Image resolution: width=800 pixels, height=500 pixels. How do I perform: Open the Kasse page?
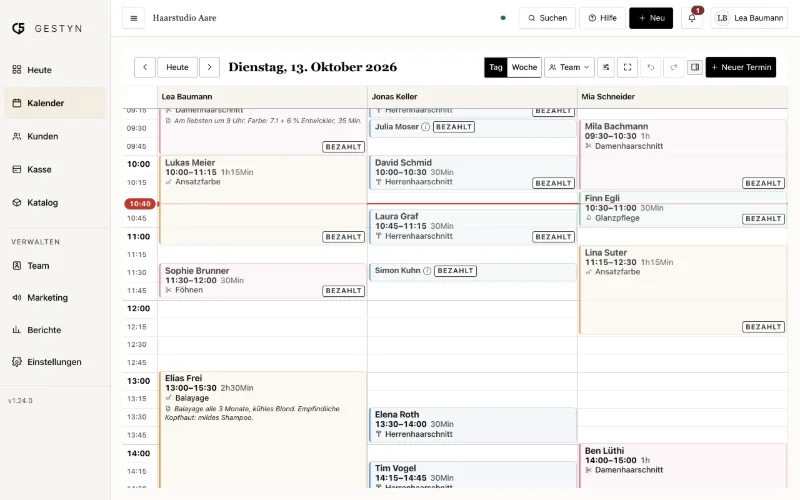(55, 169)
